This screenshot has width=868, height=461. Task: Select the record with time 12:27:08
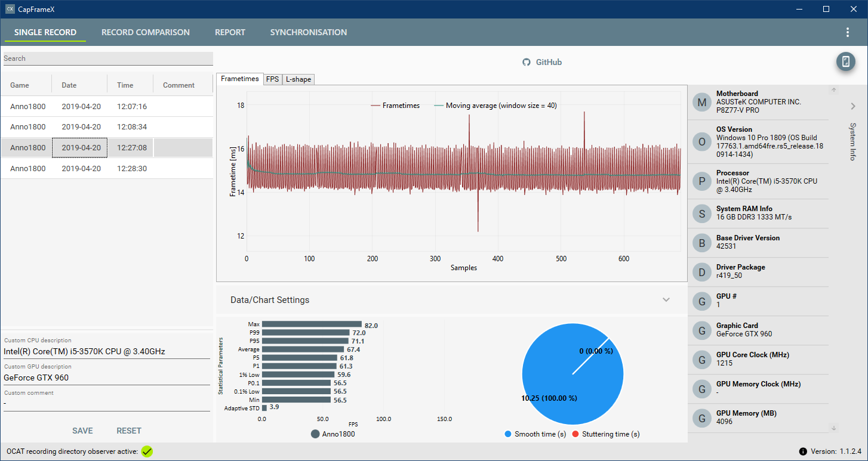coord(107,148)
